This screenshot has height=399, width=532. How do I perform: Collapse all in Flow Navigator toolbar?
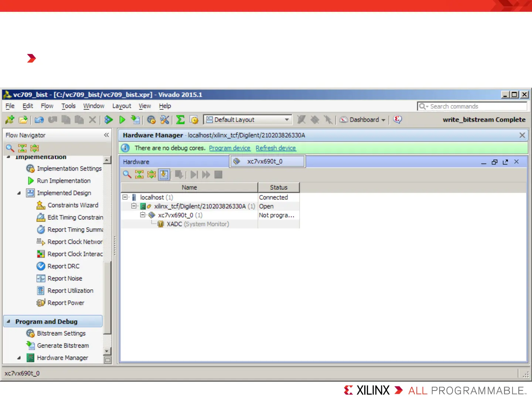click(x=22, y=148)
